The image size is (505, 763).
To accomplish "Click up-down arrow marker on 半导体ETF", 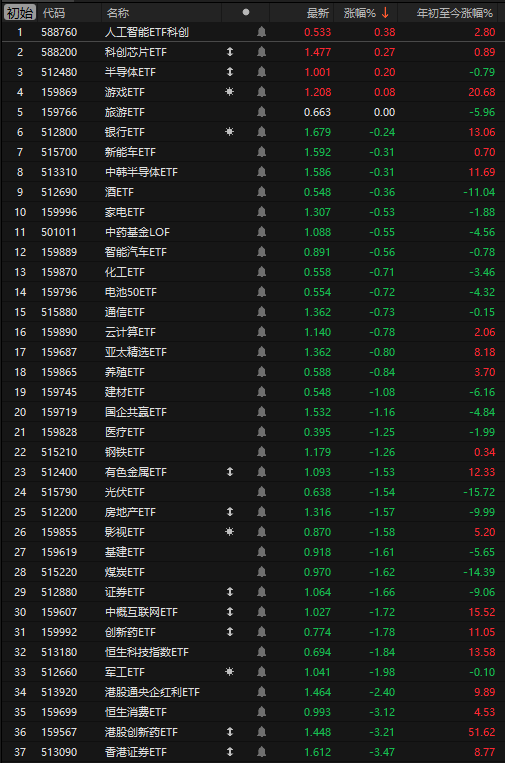I will coord(230,72).
